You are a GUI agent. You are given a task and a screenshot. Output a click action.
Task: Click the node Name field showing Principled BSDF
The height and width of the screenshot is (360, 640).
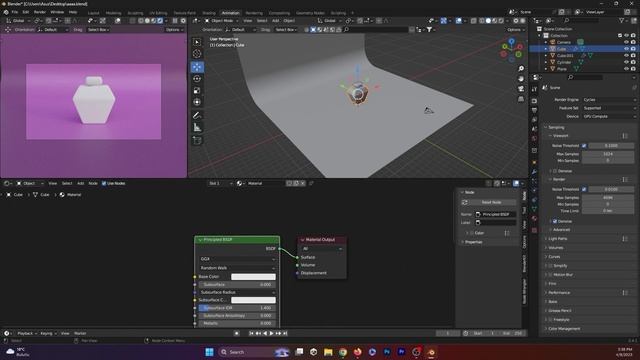(496, 214)
